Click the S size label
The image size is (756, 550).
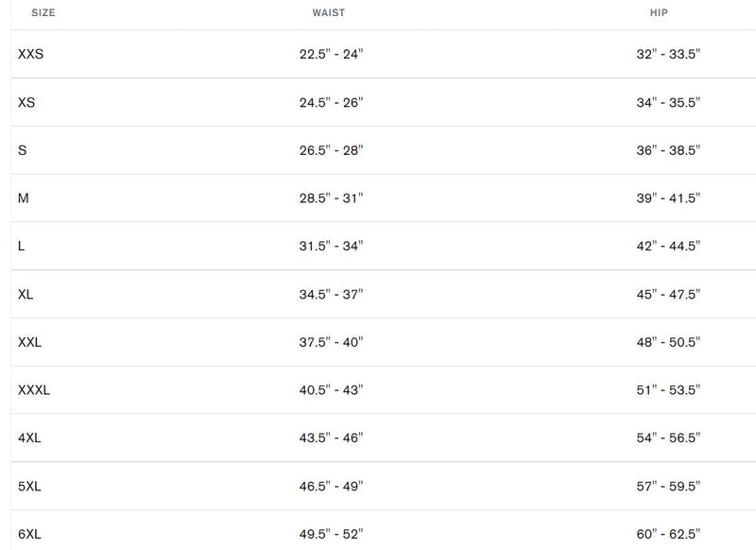pos(22,150)
